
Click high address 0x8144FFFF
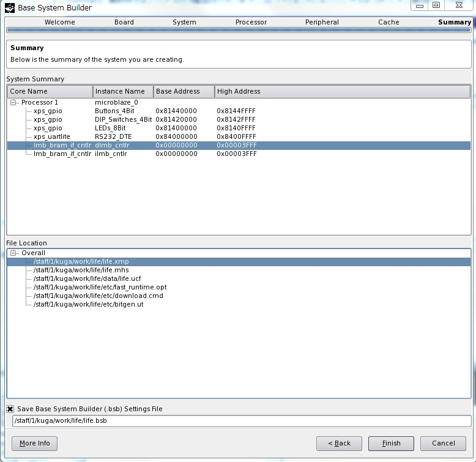coord(236,111)
